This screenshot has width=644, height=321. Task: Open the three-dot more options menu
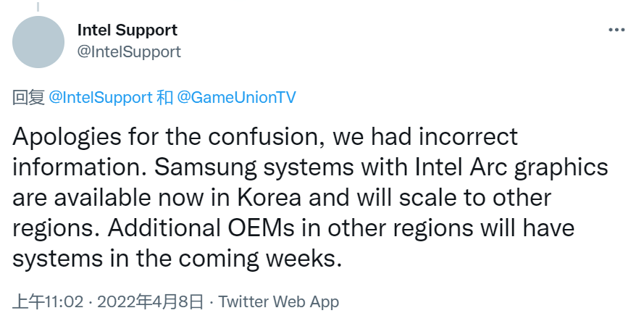click(616, 30)
